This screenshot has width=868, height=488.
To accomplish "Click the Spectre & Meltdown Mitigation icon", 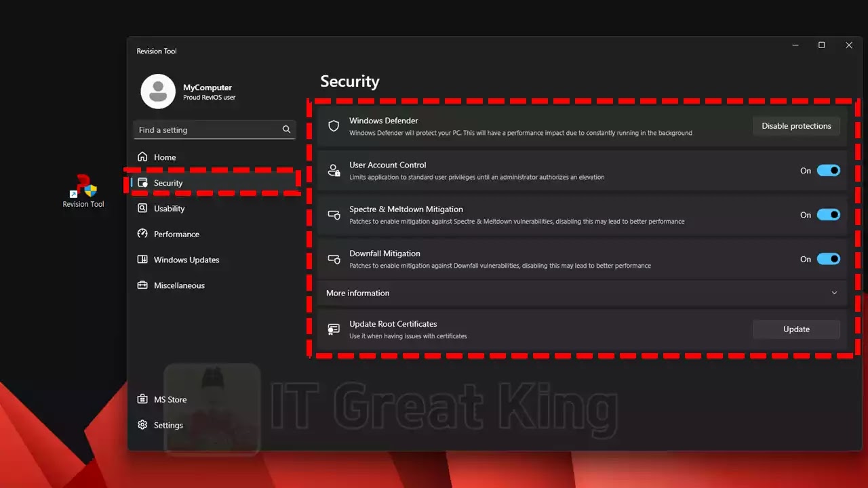I will click(334, 215).
